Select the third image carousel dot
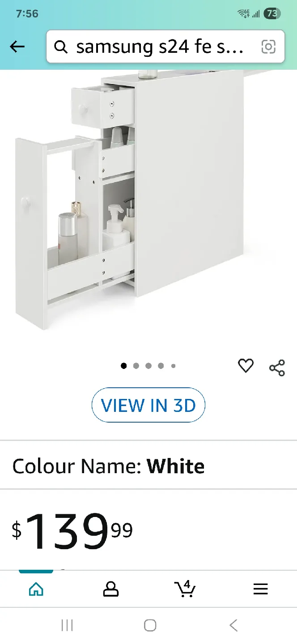 point(148,366)
